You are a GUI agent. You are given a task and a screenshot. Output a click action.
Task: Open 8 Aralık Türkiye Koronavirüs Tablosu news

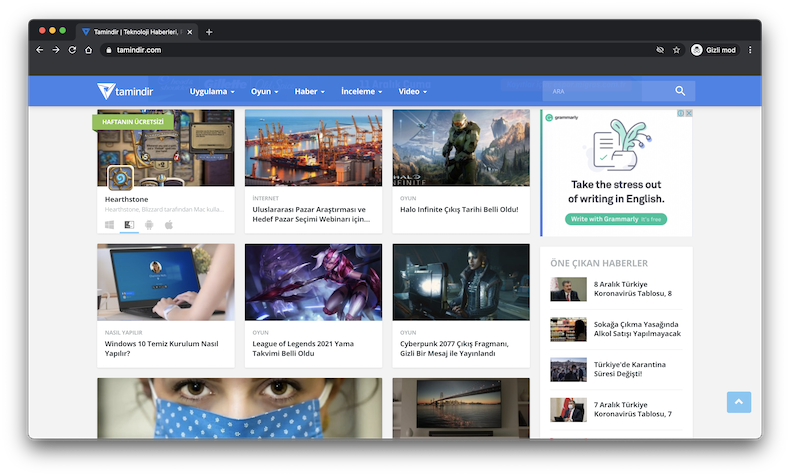(x=633, y=289)
